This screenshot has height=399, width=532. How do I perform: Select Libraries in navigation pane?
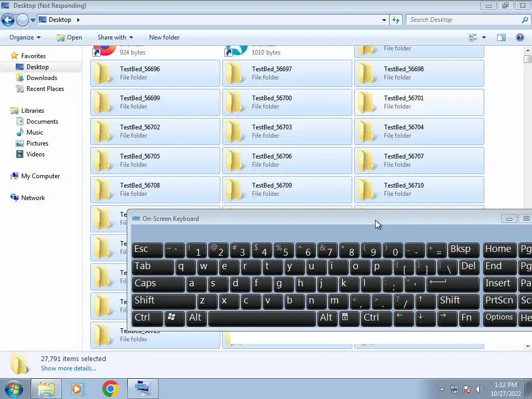click(33, 111)
